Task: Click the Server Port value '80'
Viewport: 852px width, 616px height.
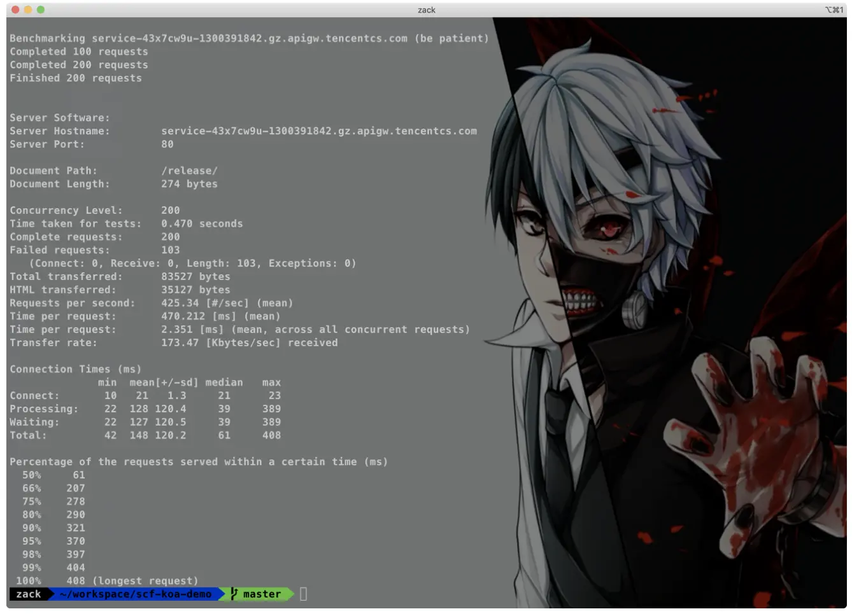Action: [167, 144]
